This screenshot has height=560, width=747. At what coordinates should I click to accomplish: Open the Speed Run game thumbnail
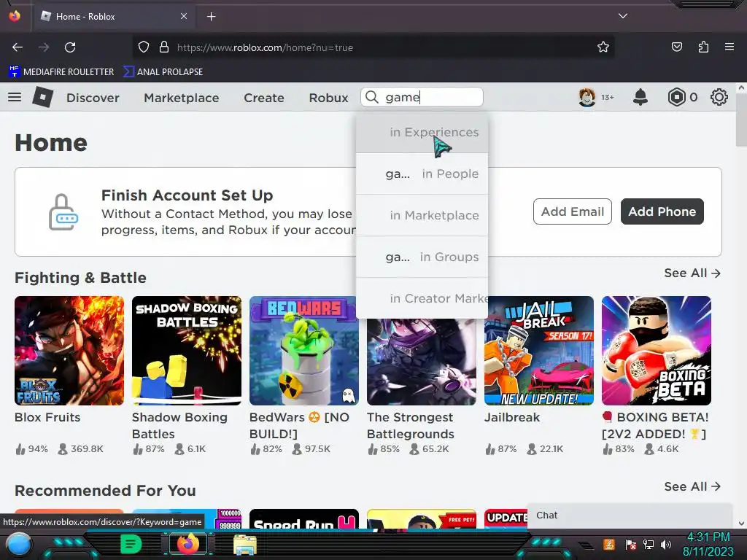(x=304, y=519)
